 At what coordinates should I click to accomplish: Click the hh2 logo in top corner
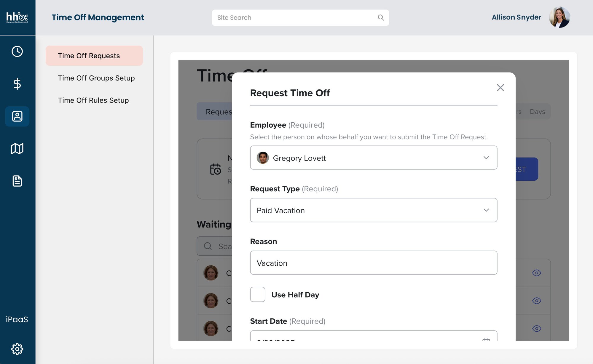pos(17,17)
